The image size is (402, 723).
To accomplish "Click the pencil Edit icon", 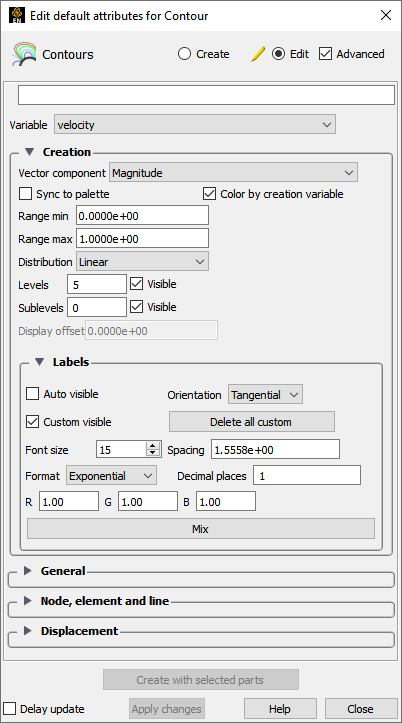I will click(x=258, y=54).
